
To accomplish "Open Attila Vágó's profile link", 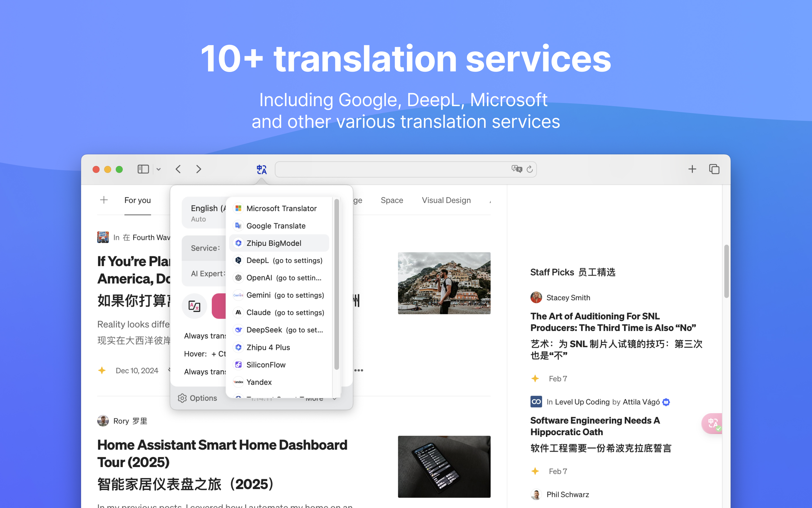I will pyautogui.click(x=641, y=402).
